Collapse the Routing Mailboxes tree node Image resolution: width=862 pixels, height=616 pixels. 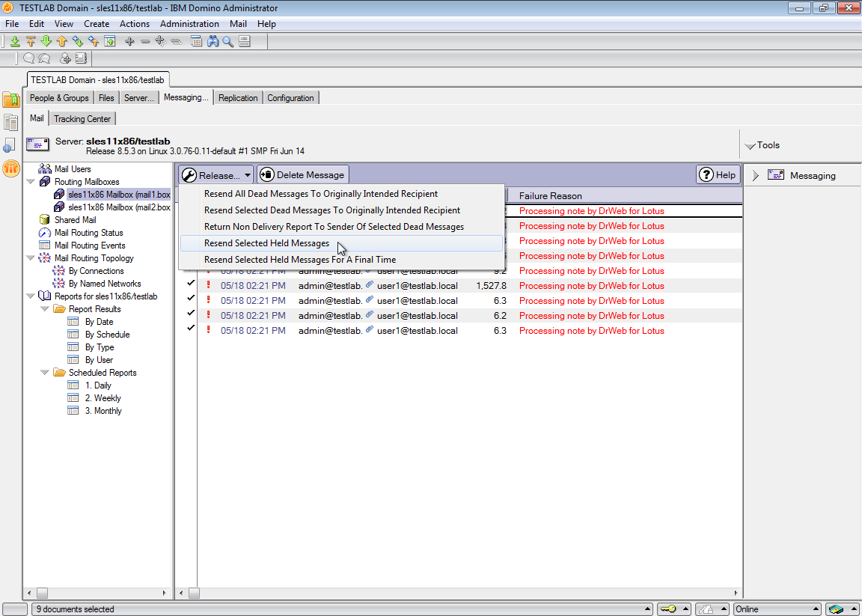tap(31, 181)
